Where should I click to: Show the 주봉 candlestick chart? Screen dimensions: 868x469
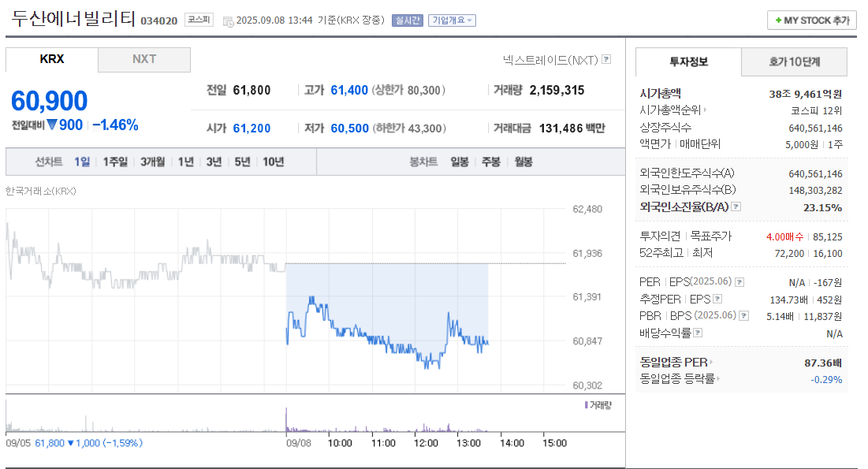tap(491, 162)
